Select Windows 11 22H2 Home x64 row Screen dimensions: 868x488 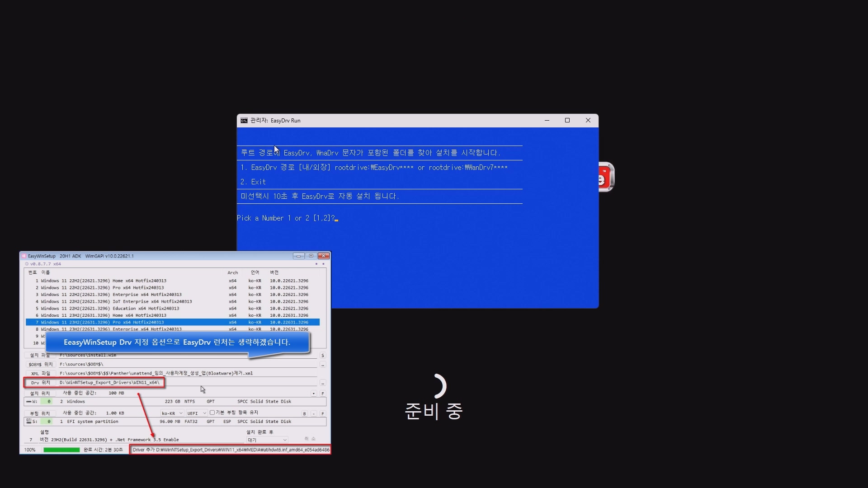click(x=104, y=281)
